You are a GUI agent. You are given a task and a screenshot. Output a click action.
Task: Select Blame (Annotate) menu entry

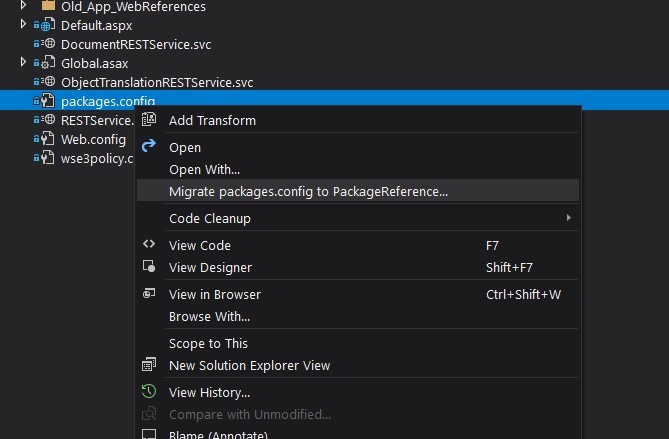[358, 433]
